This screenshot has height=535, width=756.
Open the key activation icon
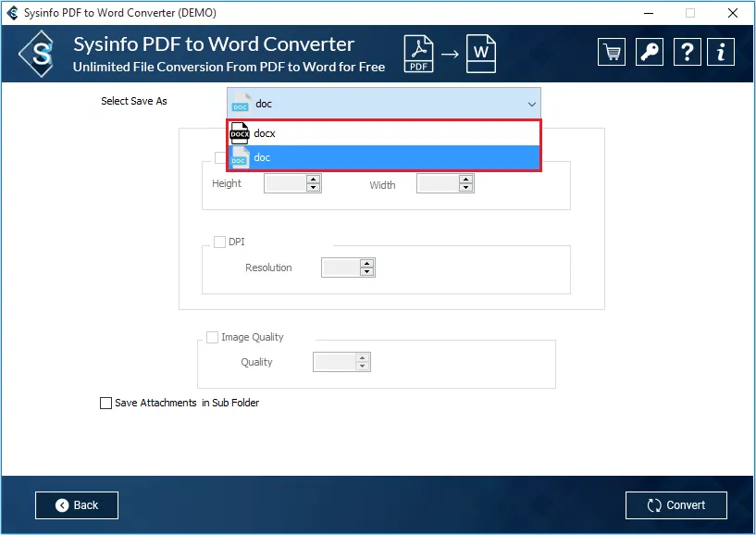pos(650,52)
